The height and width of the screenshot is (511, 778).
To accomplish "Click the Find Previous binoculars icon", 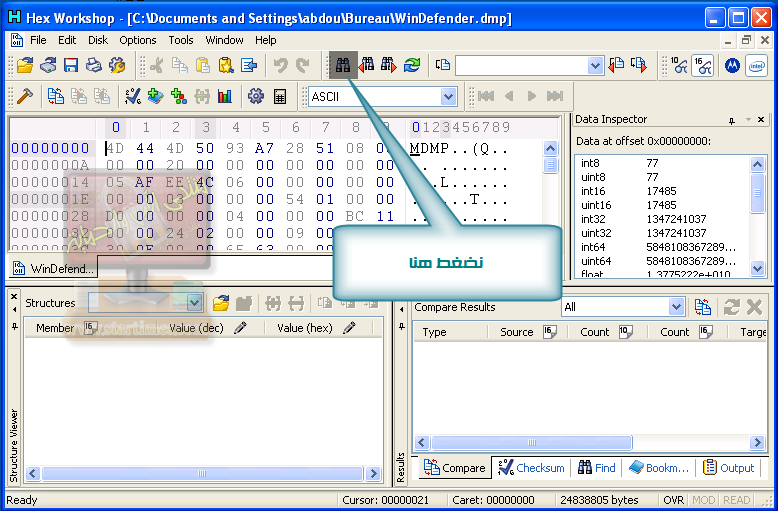I will point(366,65).
